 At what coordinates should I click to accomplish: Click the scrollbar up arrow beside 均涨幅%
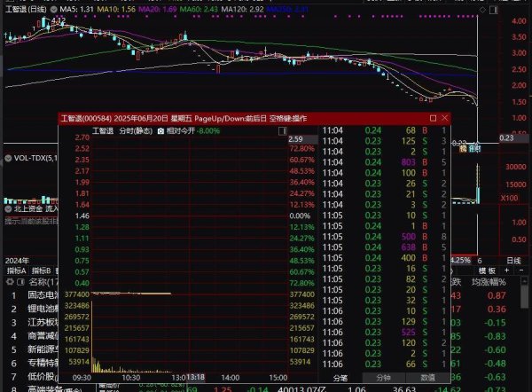pyautogui.click(x=524, y=281)
